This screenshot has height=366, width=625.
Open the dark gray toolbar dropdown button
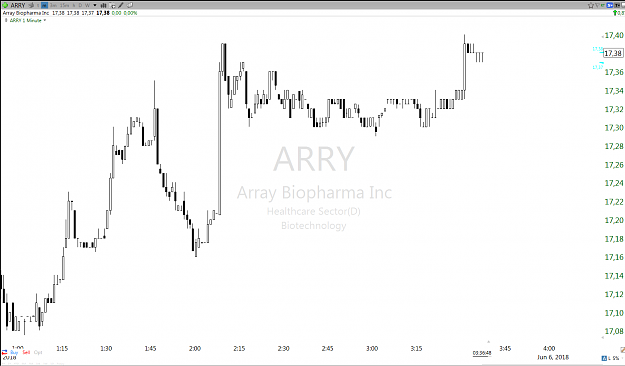pos(617,5)
